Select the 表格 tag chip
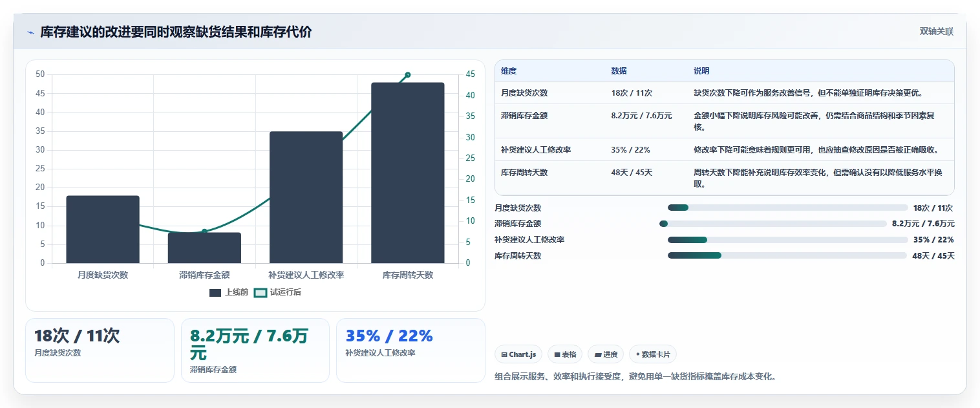980x408 pixels. point(565,354)
